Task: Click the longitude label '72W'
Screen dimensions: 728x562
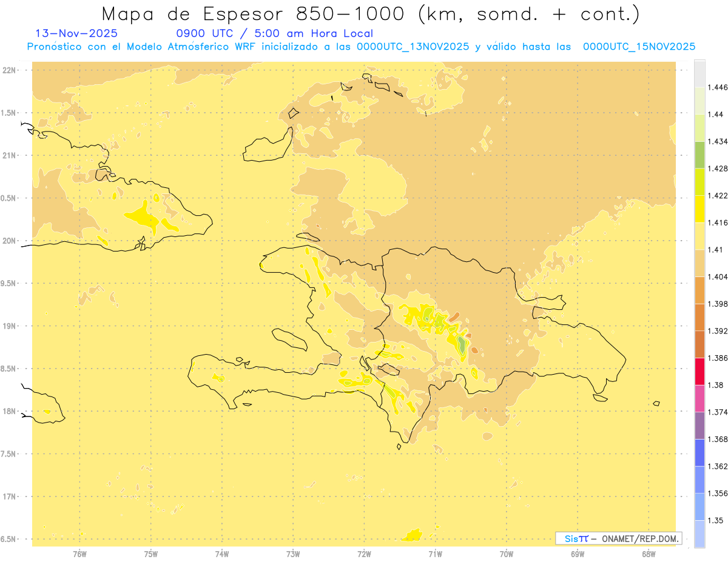Action: click(x=364, y=554)
